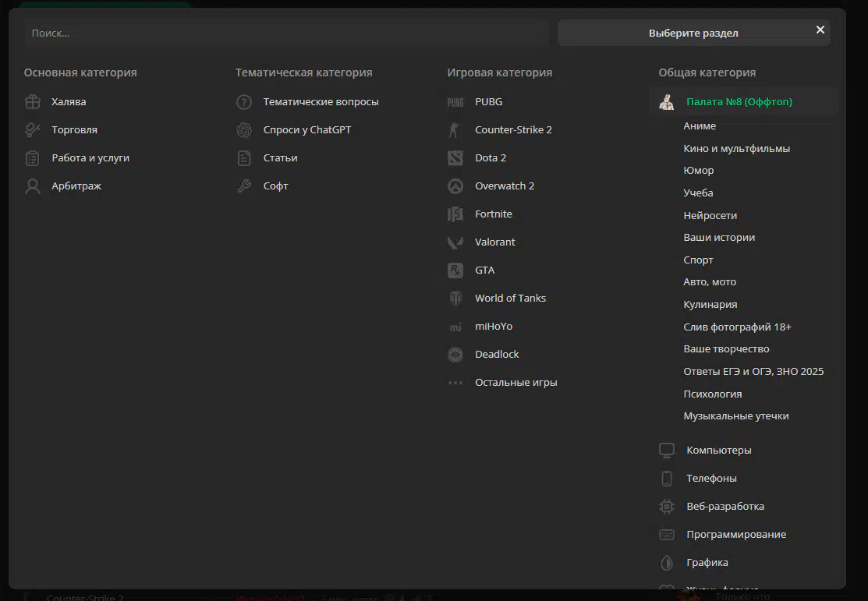This screenshot has width=868, height=601.
Task: Click the person icon beside Арбитраж
Action: 33,186
